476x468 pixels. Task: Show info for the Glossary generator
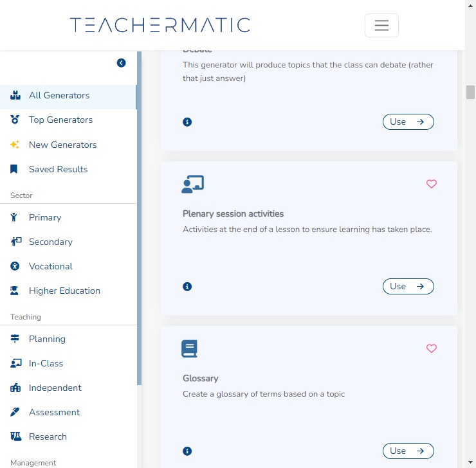pyautogui.click(x=187, y=451)
